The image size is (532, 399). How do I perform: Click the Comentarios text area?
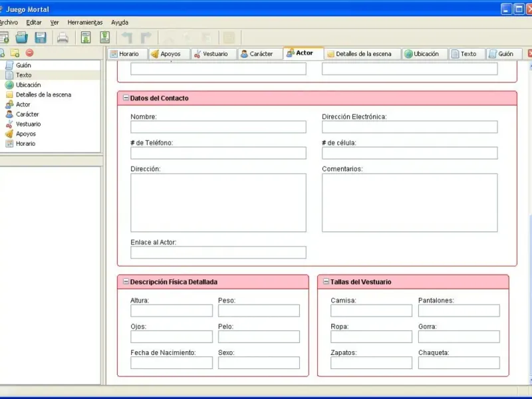[x=410, y=203]
